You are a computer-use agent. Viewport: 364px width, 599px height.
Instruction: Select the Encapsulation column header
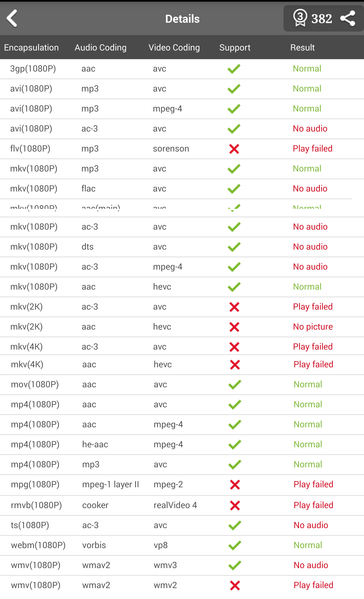[31, 47]
